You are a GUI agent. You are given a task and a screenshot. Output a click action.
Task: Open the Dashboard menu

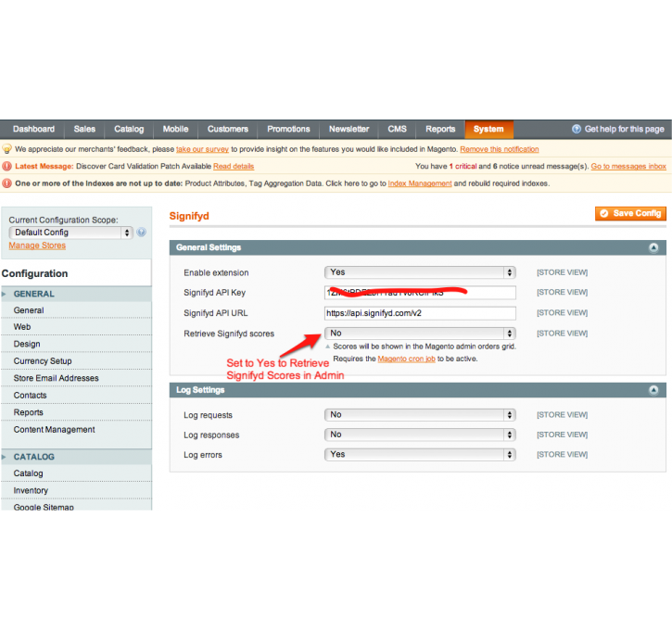click(x=34, y=129)
